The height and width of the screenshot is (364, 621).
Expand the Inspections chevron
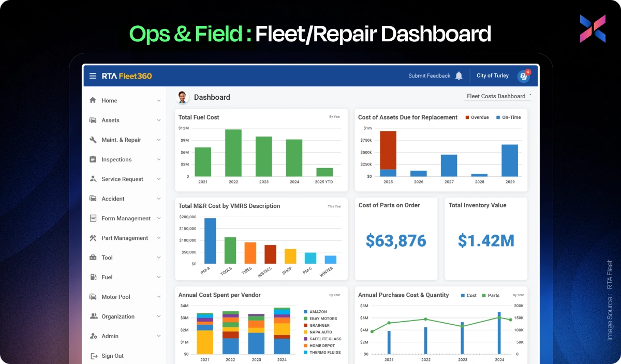tap(159, 160)
